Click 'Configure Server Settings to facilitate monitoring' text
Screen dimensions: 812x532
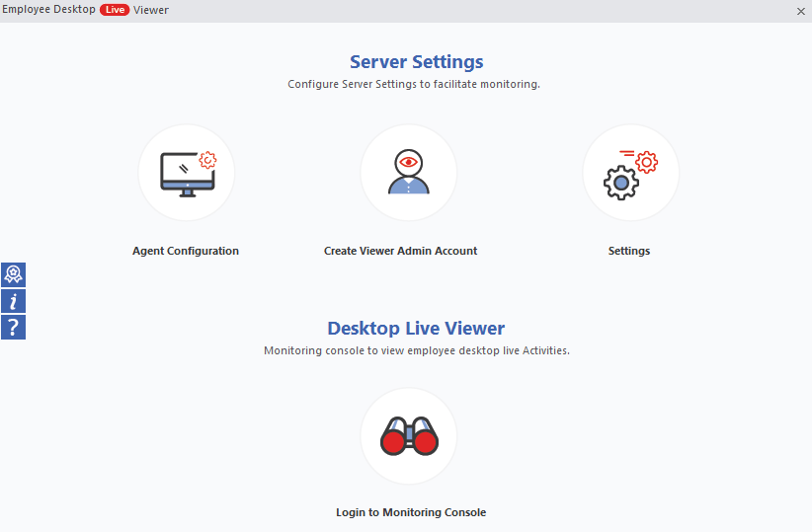coord(414,84)
